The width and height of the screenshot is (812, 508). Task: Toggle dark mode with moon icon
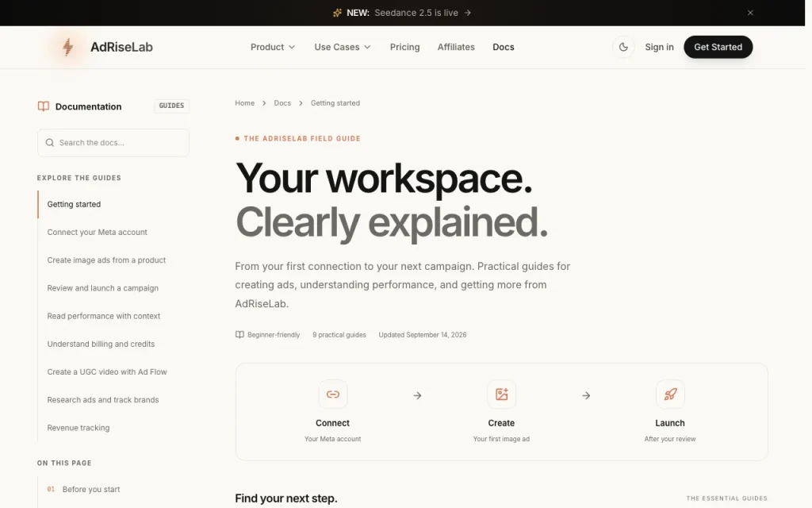623,47
